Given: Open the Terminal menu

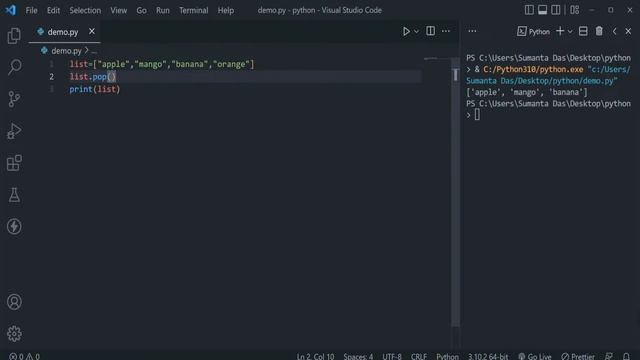Looking at the screenshot, I should point(193,10).
